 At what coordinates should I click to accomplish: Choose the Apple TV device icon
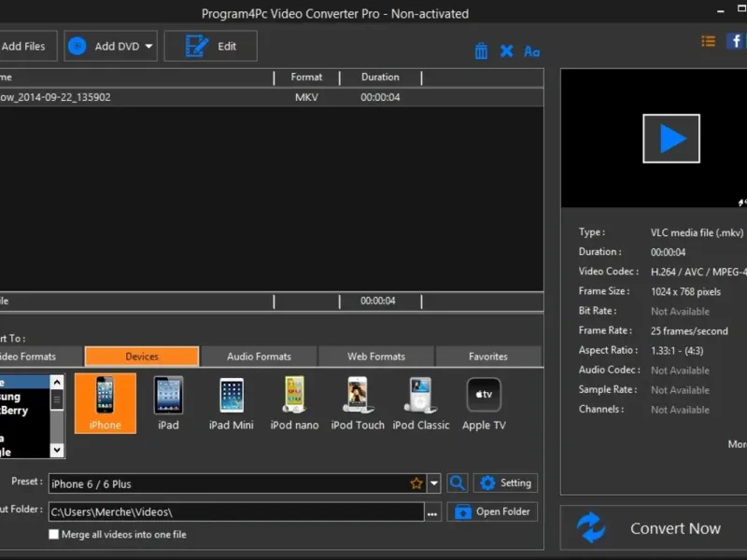pyautogui.click(x=484, y=402)
